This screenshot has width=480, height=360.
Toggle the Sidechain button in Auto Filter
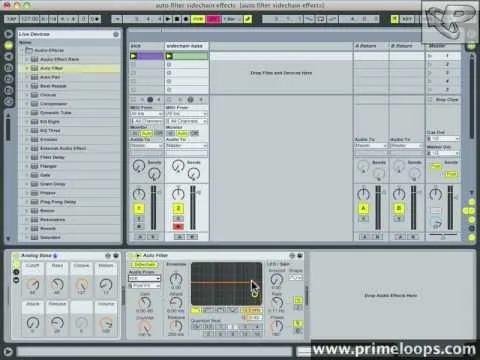(144, 264)
